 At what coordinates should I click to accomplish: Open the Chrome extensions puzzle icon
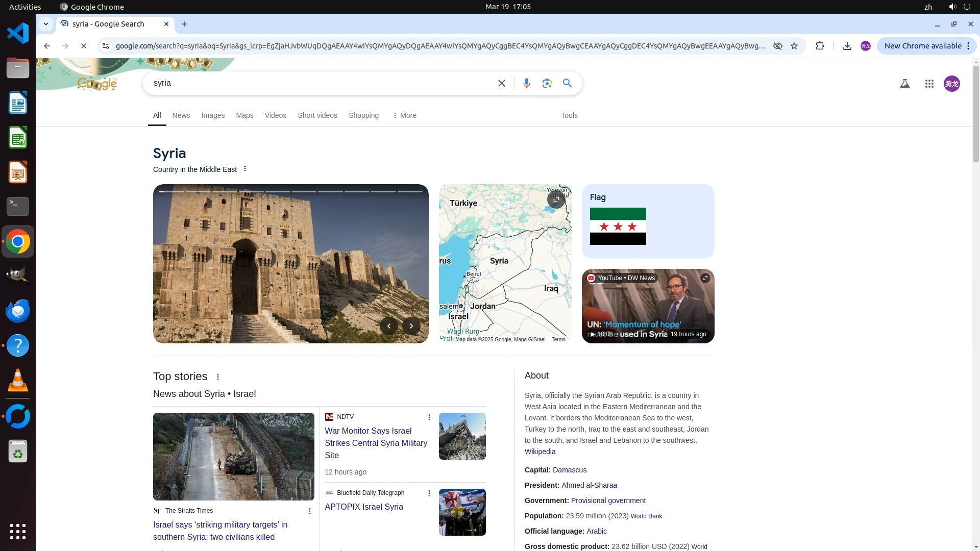[x=820, y=46]
